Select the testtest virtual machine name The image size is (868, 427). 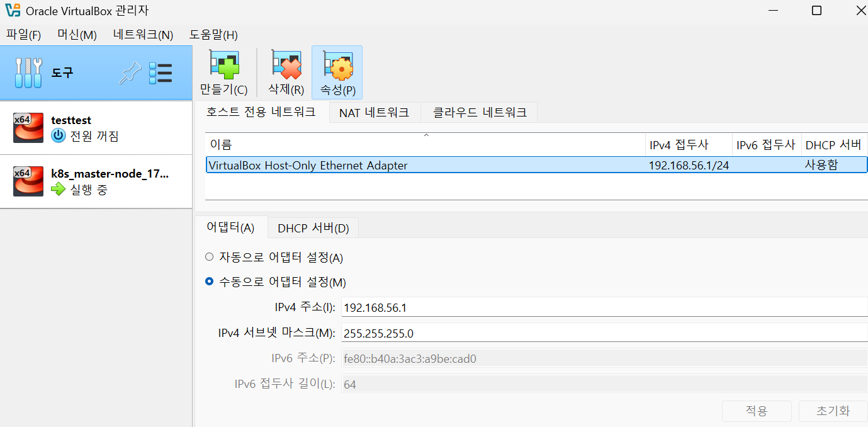click(x=71, y=120)
